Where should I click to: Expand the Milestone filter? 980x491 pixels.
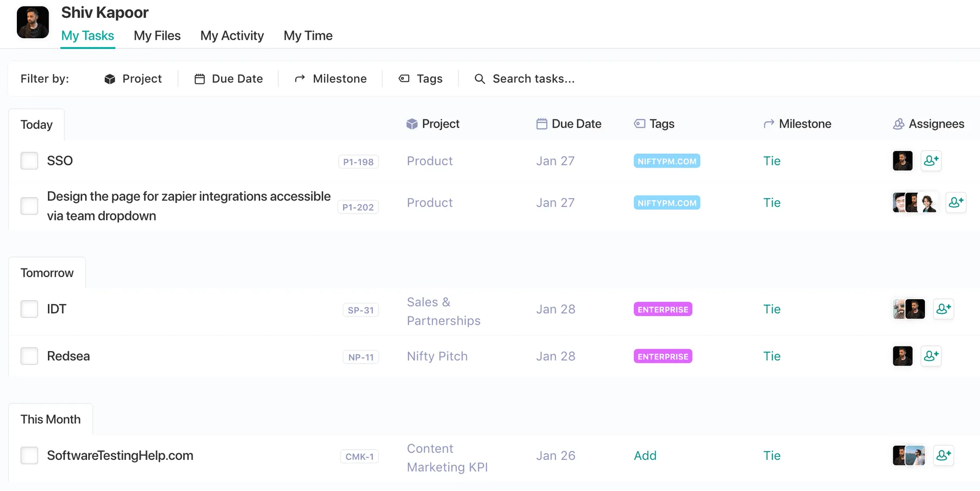331,79
